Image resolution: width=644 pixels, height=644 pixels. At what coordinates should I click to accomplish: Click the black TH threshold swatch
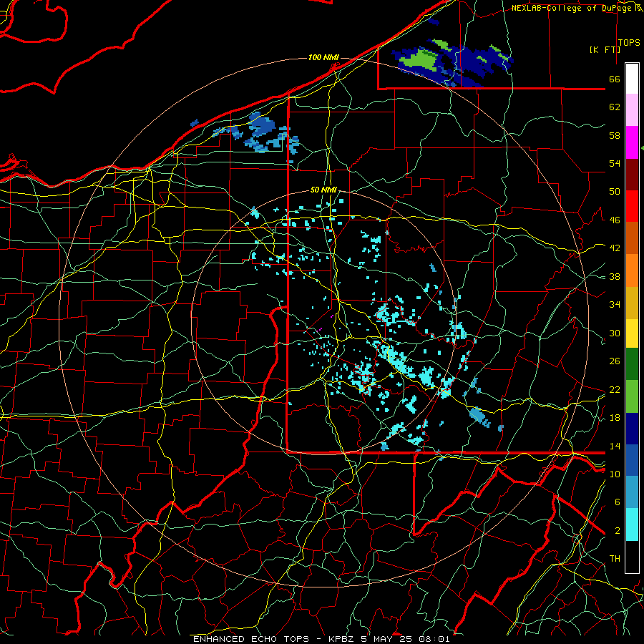[632, 557]
